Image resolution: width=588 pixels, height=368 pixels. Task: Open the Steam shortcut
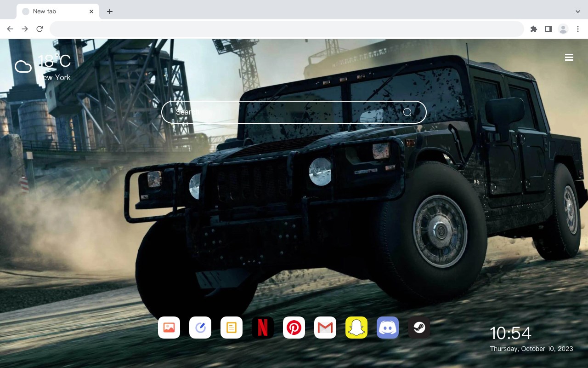pos(419,328)
